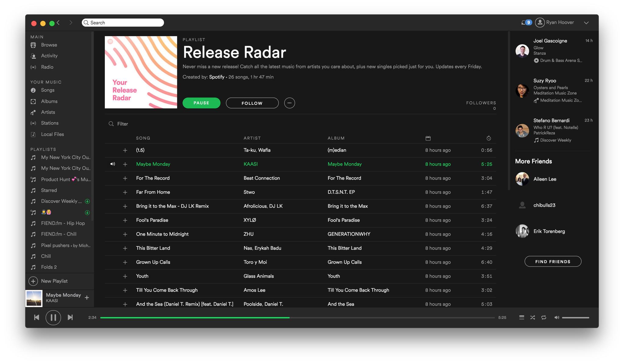The height and width of the screenshot is (364, 624).
Task: Open the Pixel pushers playlist
Action: point(66,246)
